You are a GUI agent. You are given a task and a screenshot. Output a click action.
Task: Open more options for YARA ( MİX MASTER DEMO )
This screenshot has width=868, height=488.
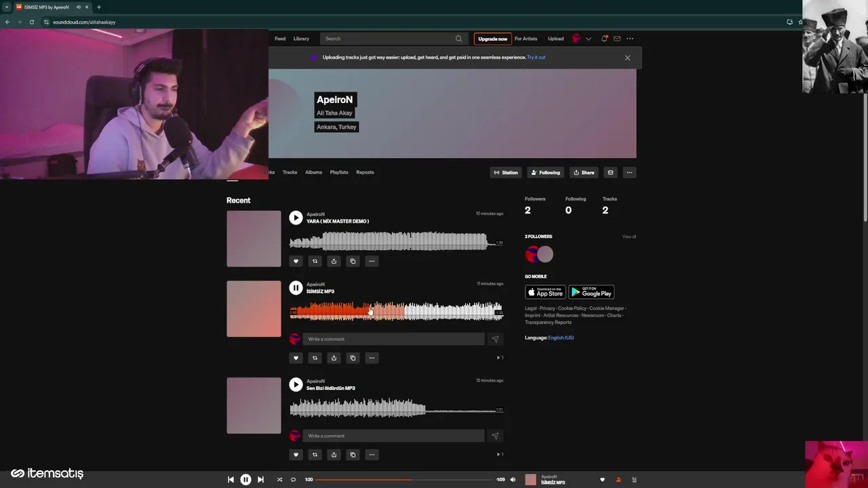(x=372, y=261)
